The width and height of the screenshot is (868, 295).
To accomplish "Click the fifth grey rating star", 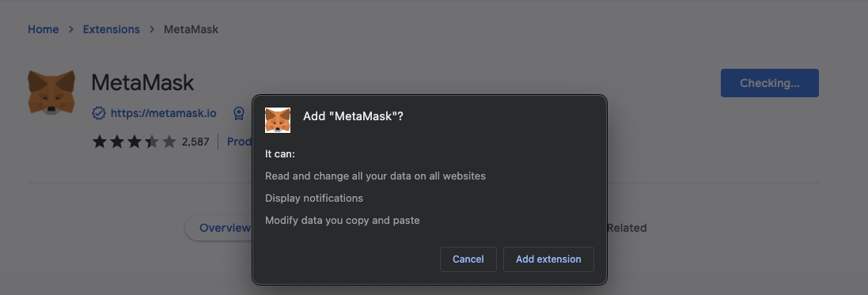I will point(169,142).
